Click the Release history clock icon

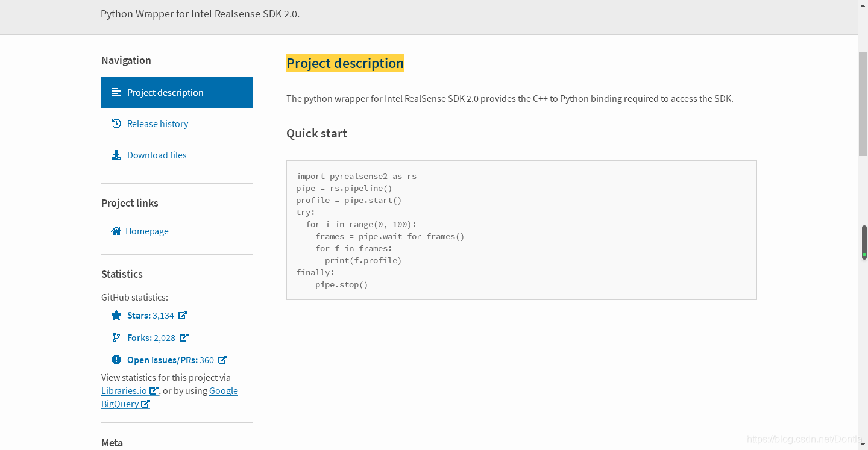point(116,123)
